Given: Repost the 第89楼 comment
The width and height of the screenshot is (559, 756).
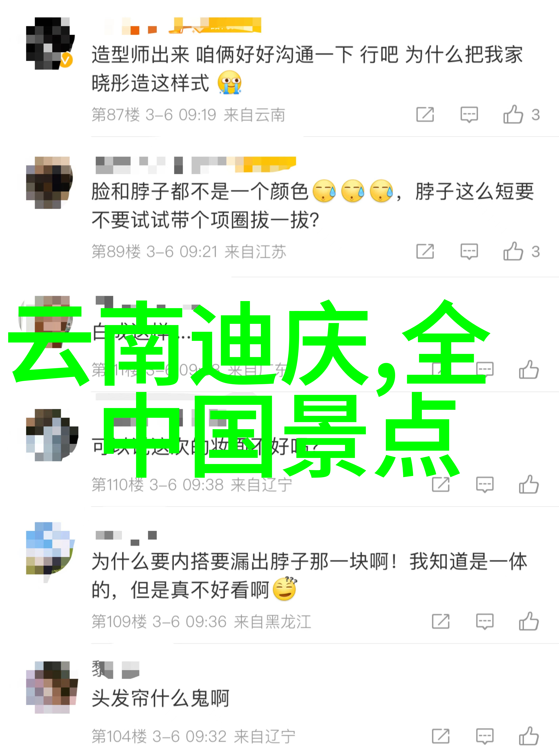Looking at the screenshot, I should 425,251.
